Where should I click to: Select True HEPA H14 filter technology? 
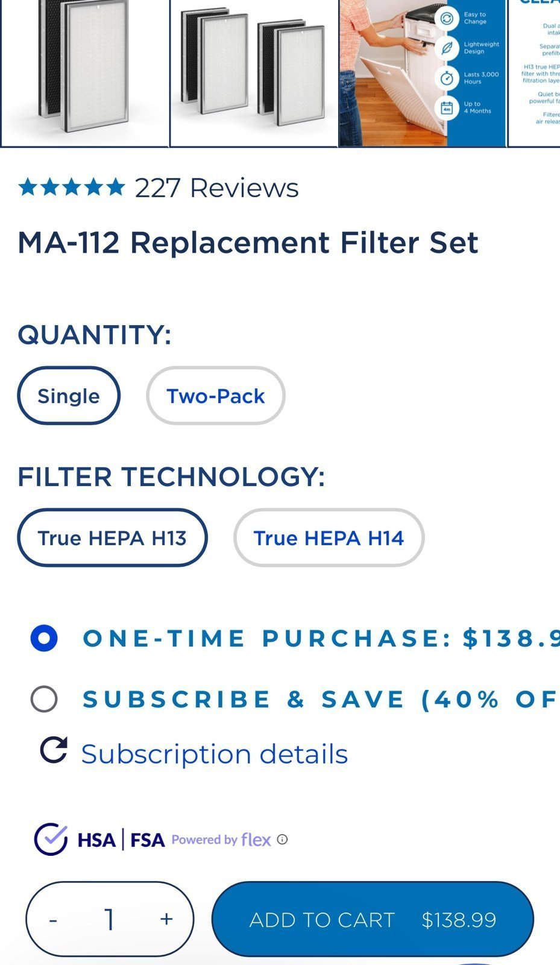(x=329, y=537)
